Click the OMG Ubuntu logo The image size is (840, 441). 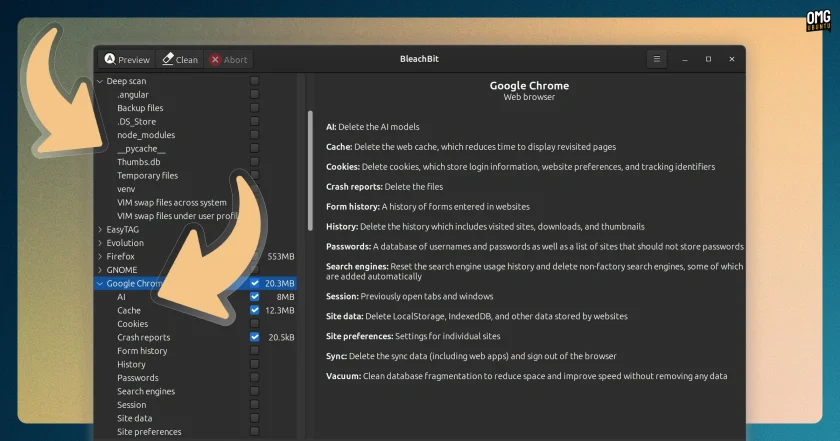point(818,21)
